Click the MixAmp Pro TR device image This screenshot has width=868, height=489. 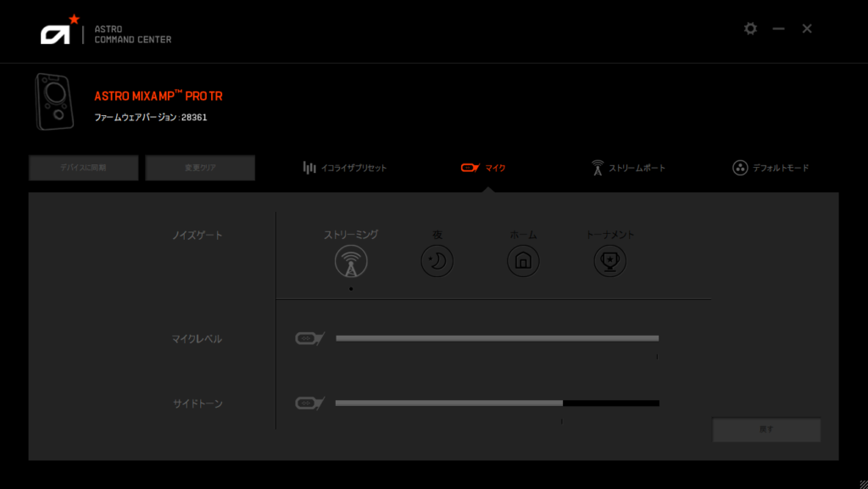[54, 102]
